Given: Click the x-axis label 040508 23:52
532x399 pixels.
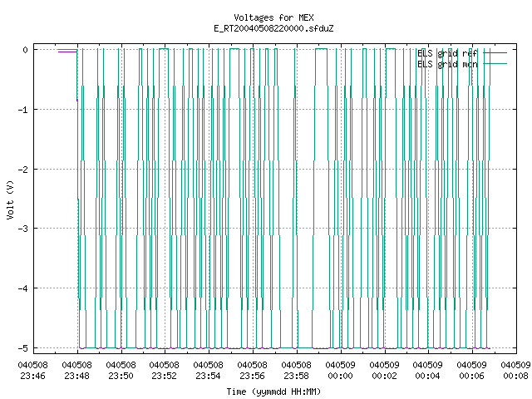Looking at the screenshot, I should tap(165, 371).
